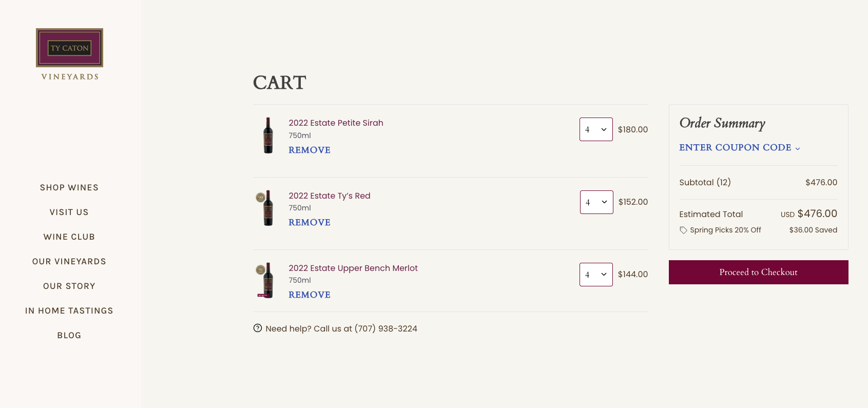Go to the Wine Club page
This screenshot has height=408, width=868.
(69, 237)
